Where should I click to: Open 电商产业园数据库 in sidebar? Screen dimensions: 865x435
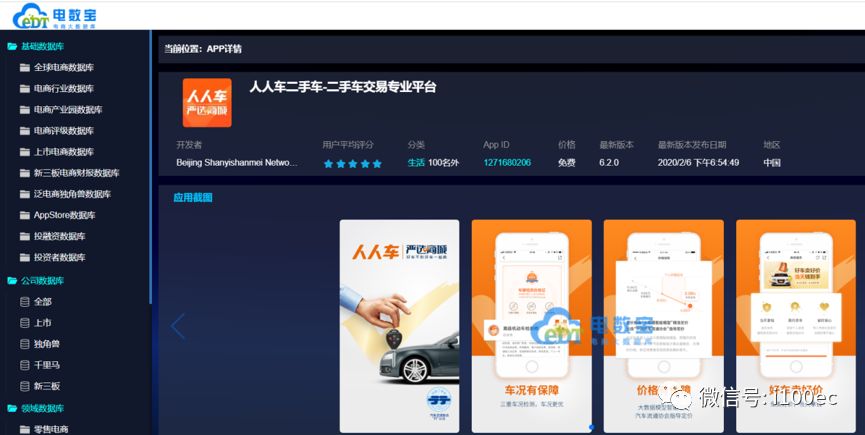(68, 110)
